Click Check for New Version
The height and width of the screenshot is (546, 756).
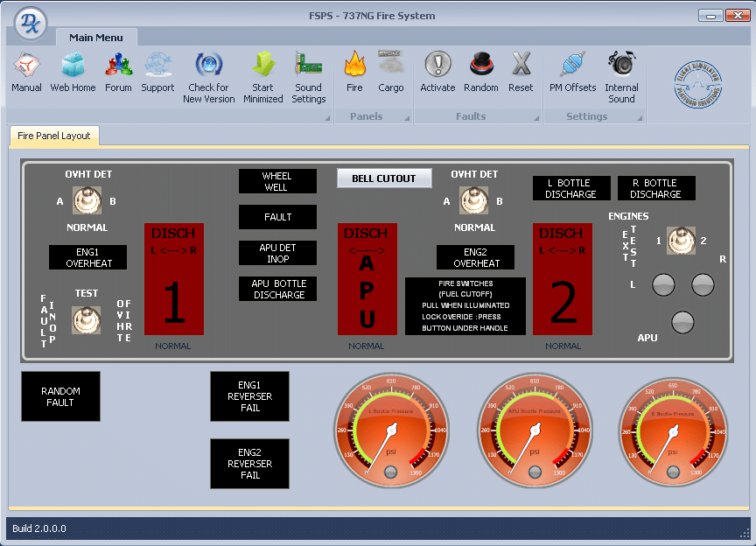[208, 66]
